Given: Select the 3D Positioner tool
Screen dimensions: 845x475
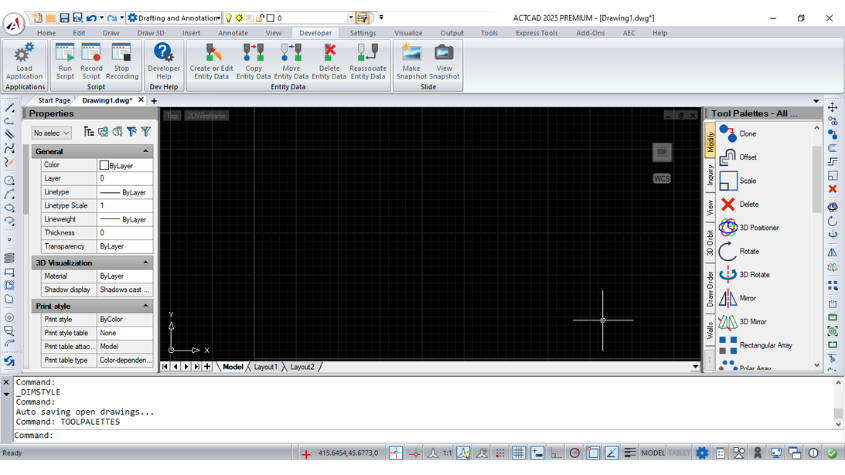Looking at the screenshot, I should tap(749, 228).
